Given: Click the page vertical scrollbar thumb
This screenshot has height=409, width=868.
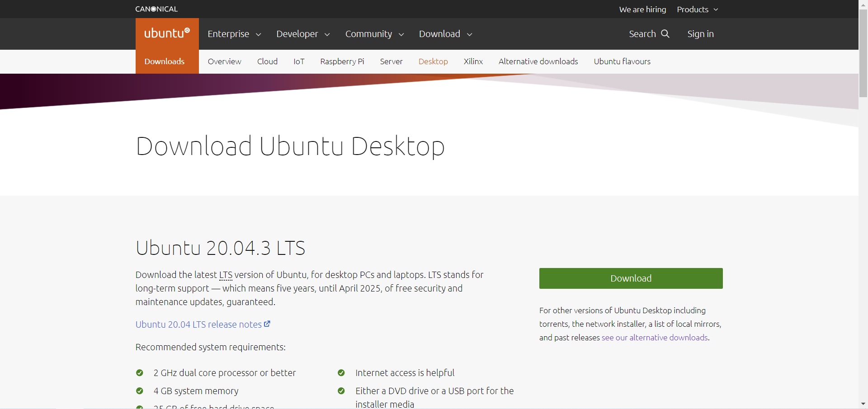Looking at the screenshot, I should pyautogui.click(x=863, y=53).
